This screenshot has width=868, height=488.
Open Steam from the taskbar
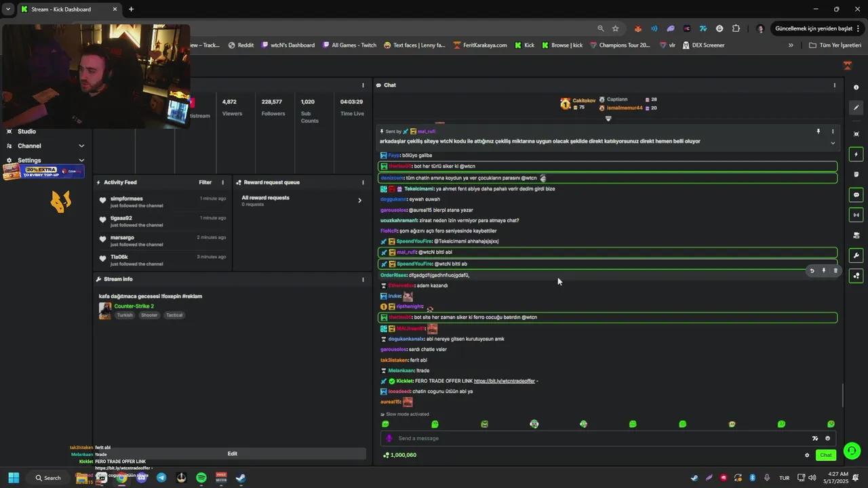[241, 478]
